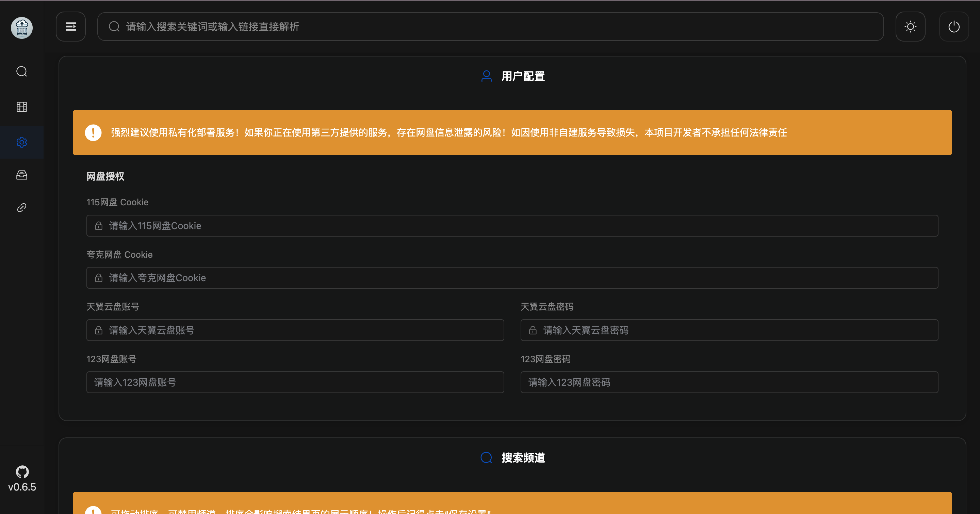Screen dimensions: 980x514
Task: Click the 123网盘密码 input field
Action: 729,382
